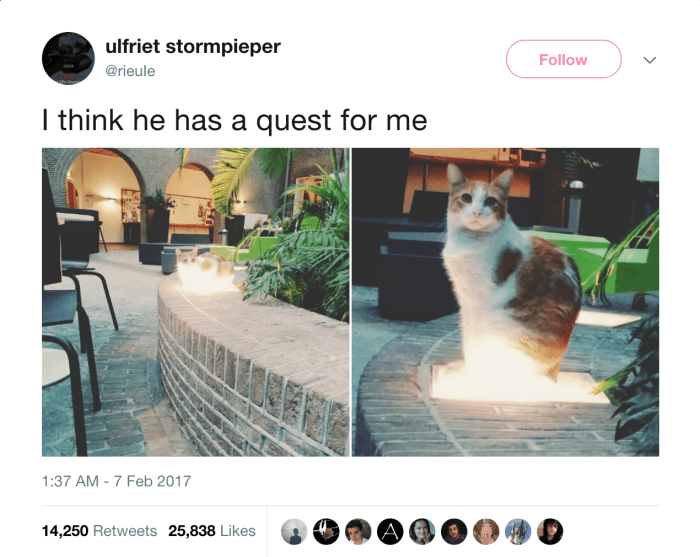Open the blue sky towers liker avatar
The height and width of the screenshot is (557, 700).
coord(518,531)
